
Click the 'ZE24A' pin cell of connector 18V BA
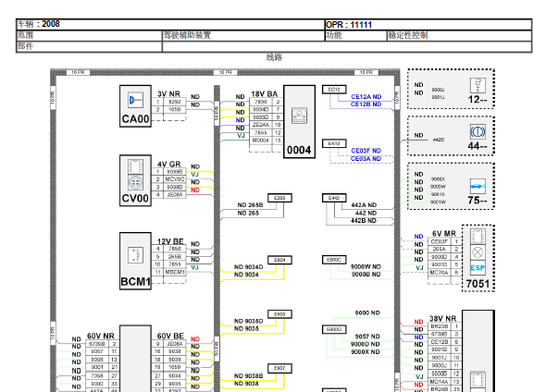point(260,125)
